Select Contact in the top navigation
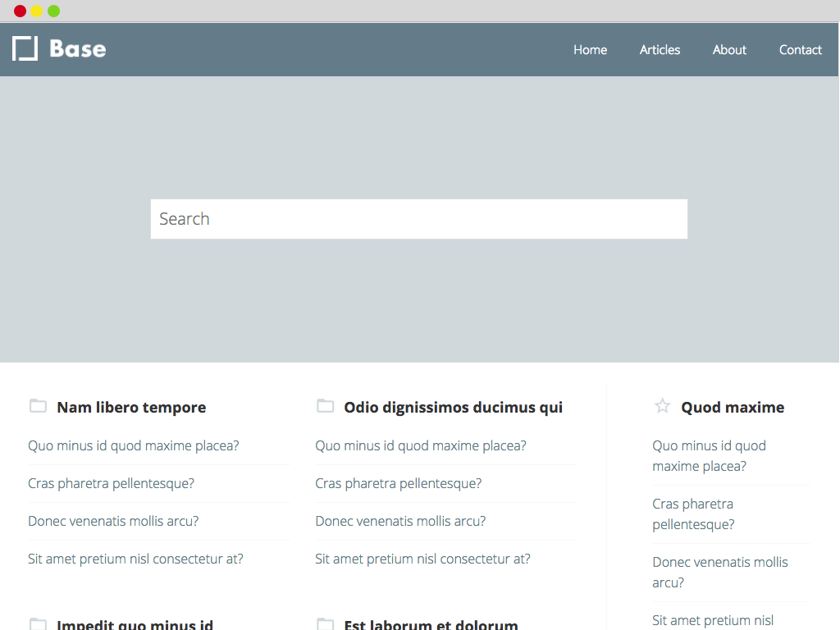The image size is (840, 630). pyautogui.click(x=800, y=50)
